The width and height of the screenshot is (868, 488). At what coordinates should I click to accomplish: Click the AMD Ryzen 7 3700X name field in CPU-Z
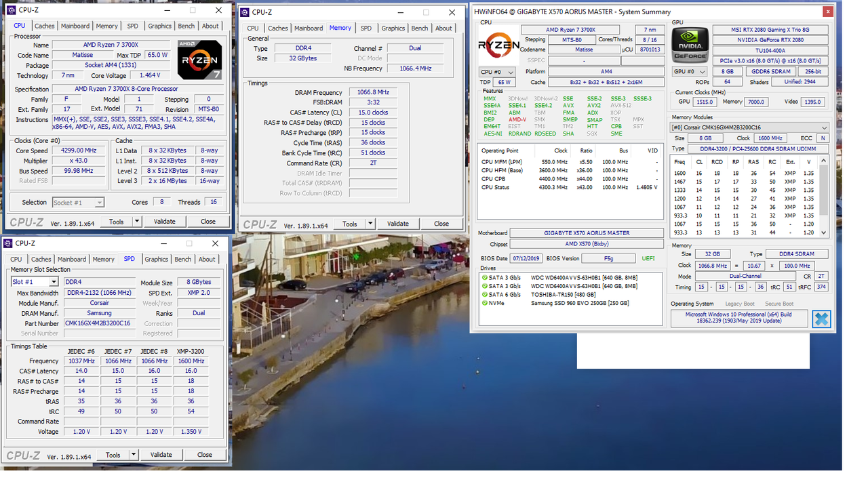click(x=111, y=45)
